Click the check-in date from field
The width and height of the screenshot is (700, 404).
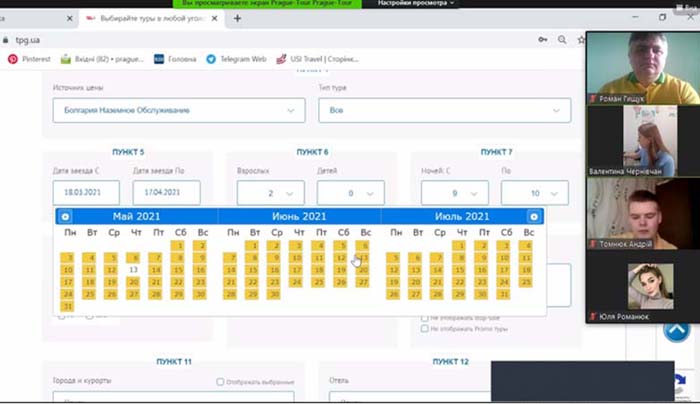point(86,192)
